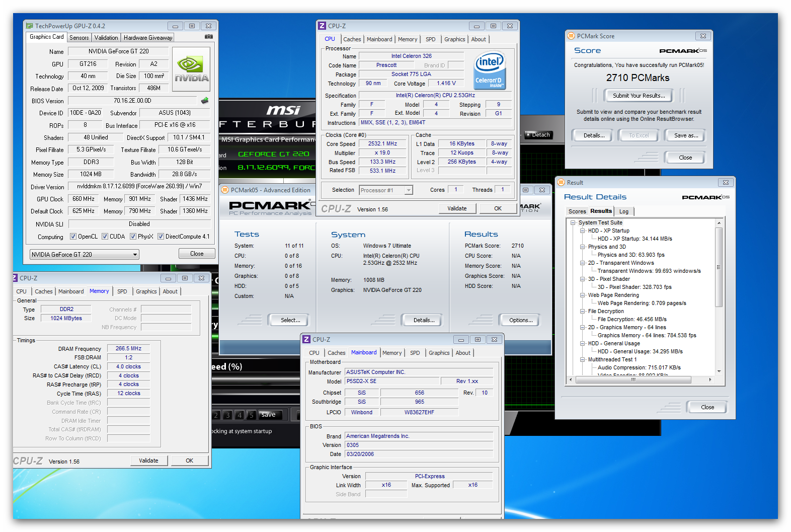Click the NVIDIA logo in GPU-Z
The image size is (791, 532).
tap(191, 69)
